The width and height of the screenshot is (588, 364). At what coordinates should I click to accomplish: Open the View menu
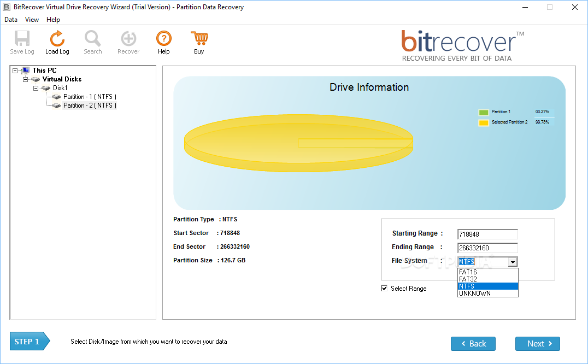pyautogui.click(x=32, y=20)
